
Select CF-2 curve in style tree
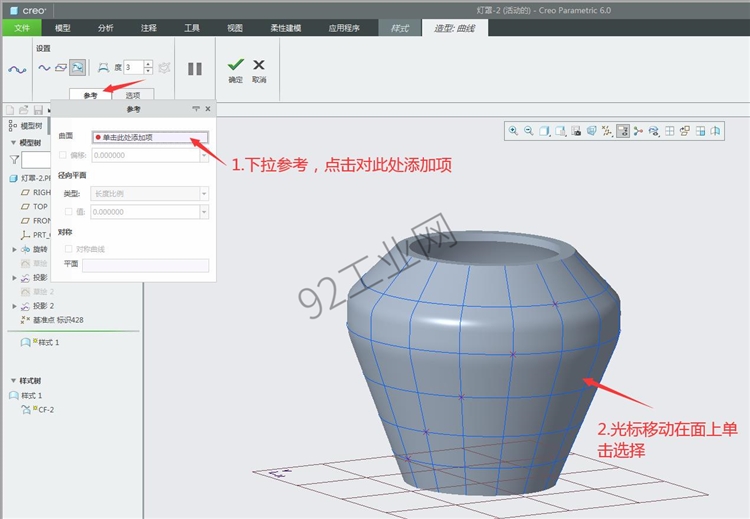click(x=37, y=409)
